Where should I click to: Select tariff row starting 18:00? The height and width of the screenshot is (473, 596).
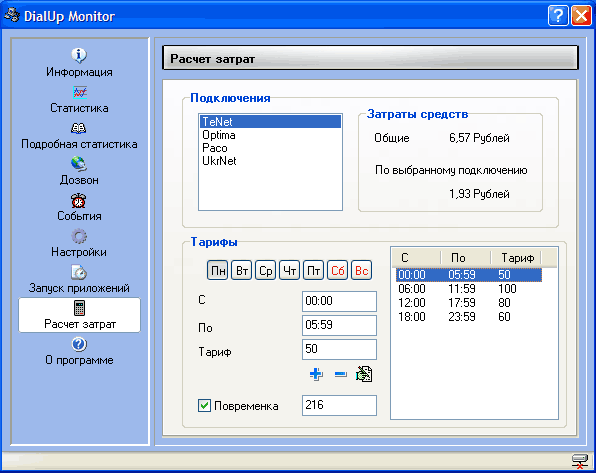[469, 317]
